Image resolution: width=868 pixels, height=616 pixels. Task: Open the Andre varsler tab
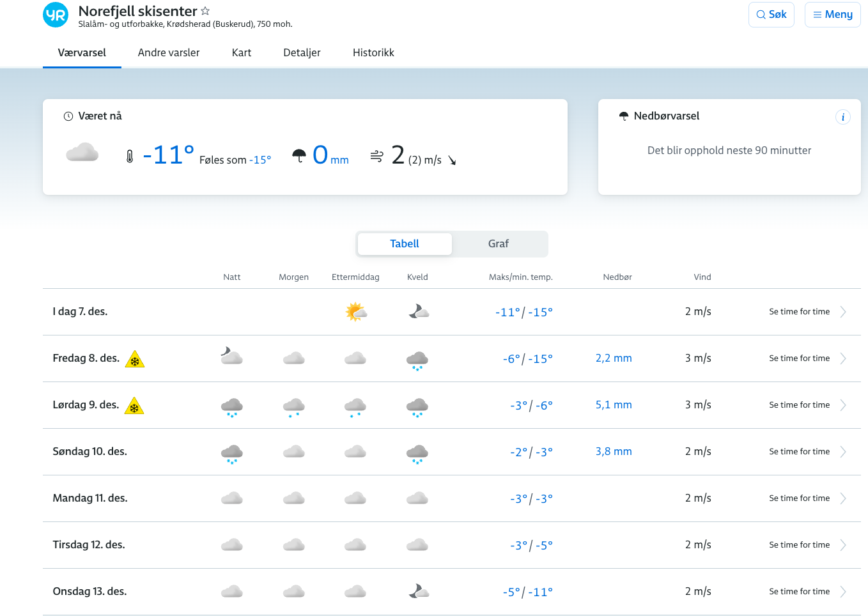[x=169, y=53]
